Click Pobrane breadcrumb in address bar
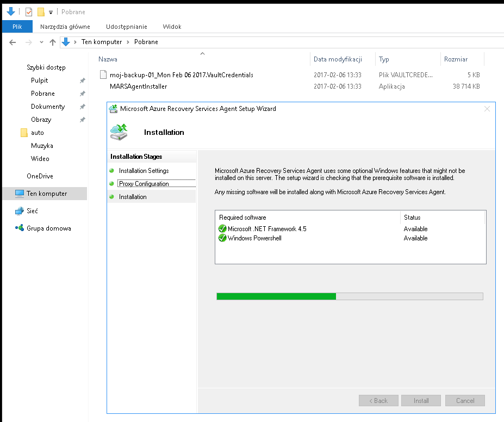The height and width of the screenshot is (422, 504). click(x=146, y=42)
